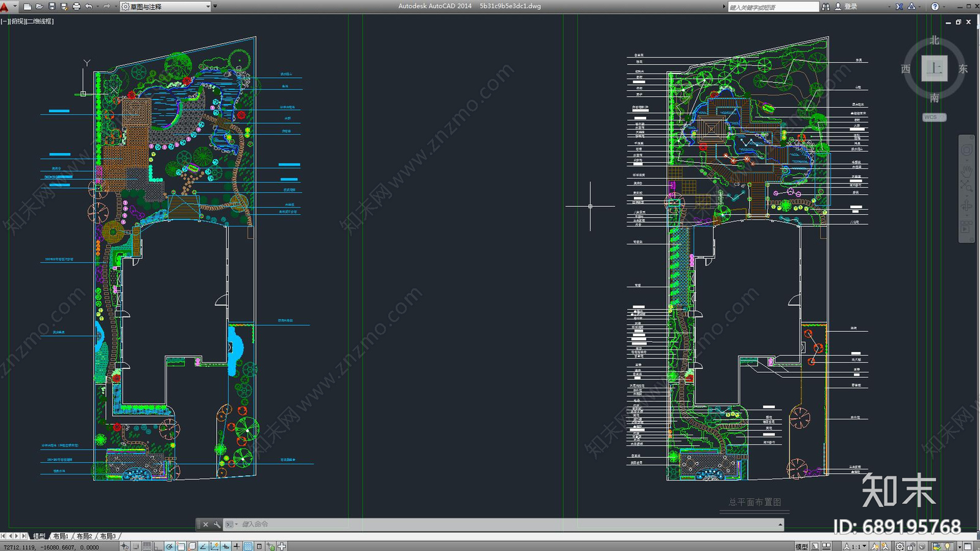Plot the drawing with the printer icon

click(x=77, y=6)
